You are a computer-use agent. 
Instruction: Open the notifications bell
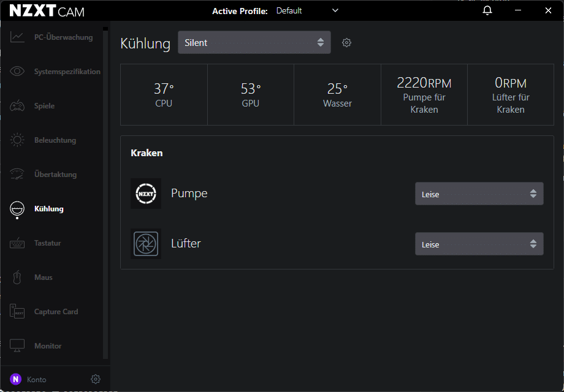487,10
